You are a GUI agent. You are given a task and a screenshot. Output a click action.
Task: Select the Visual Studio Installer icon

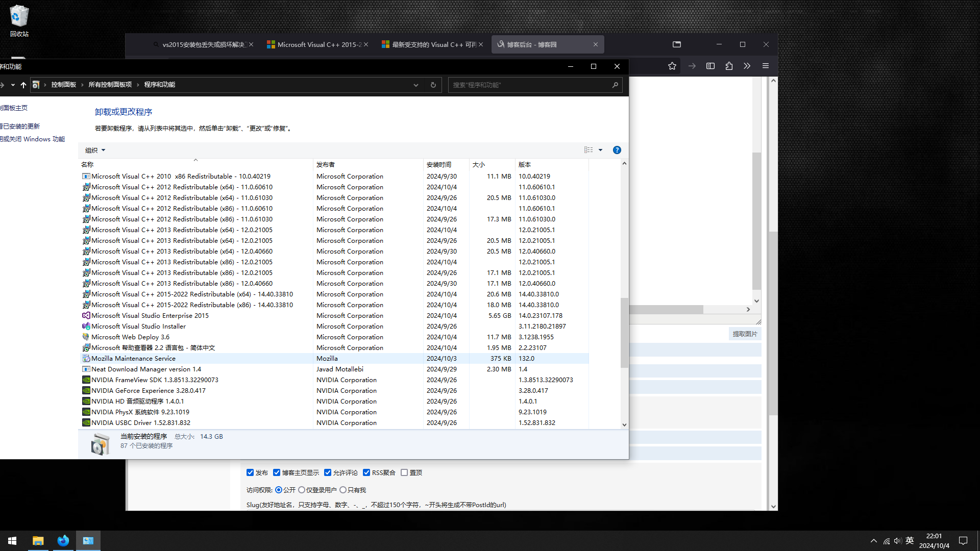pos(86,326)
